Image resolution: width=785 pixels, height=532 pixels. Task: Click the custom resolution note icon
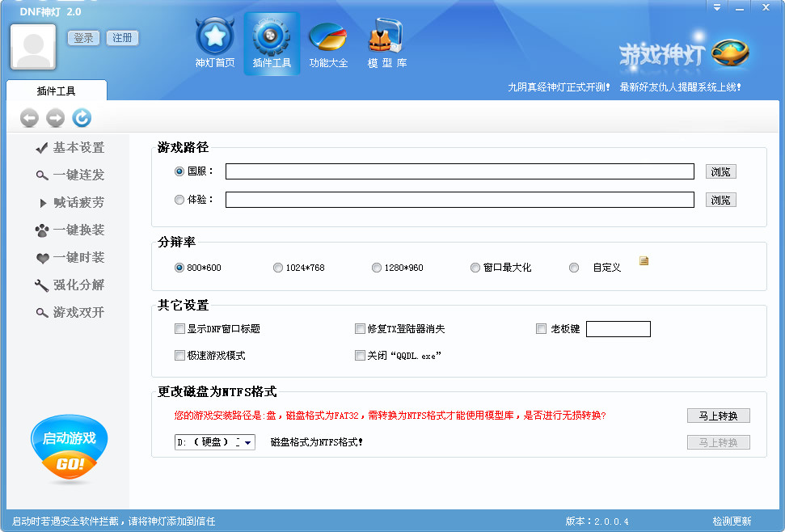click(x=644, y=261)
